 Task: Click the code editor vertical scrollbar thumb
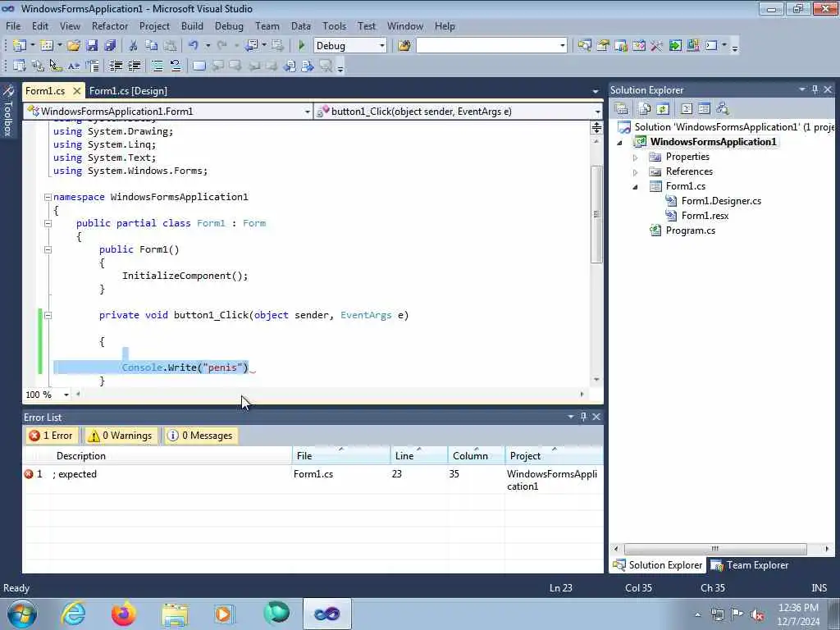pos(597,214)
